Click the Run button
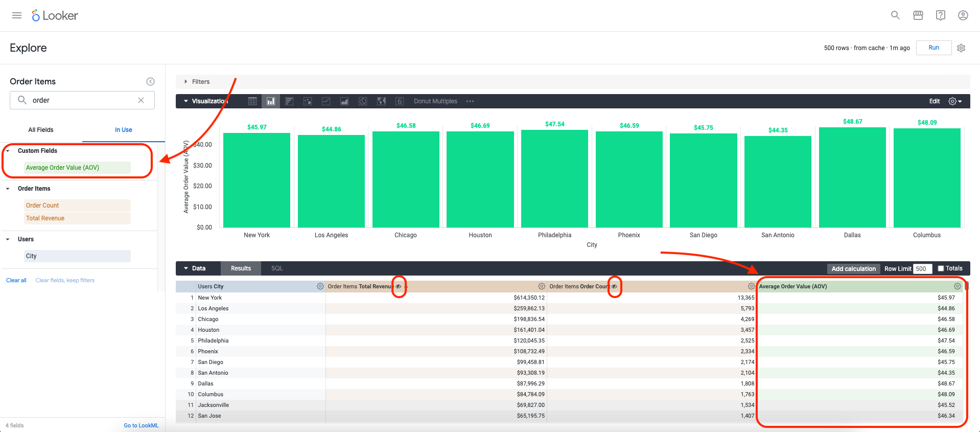The image size is (980, 432). pos(934,48)
